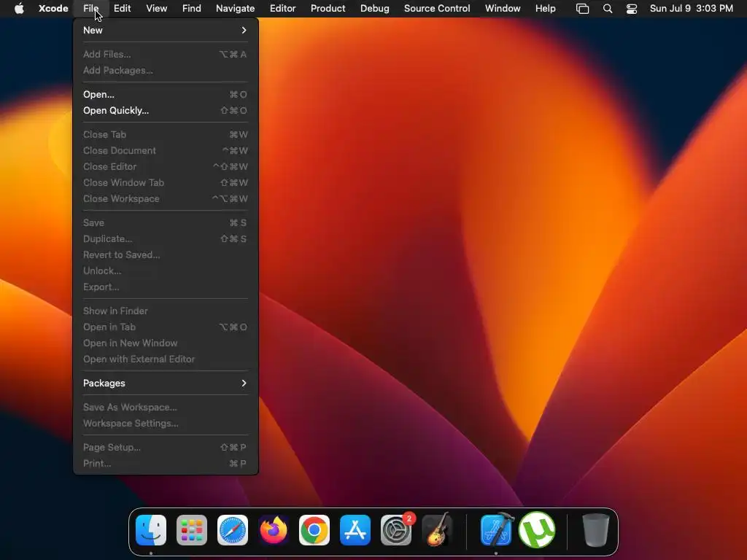
Task: Click the Print... menu entry
Action: coord(166,463)
